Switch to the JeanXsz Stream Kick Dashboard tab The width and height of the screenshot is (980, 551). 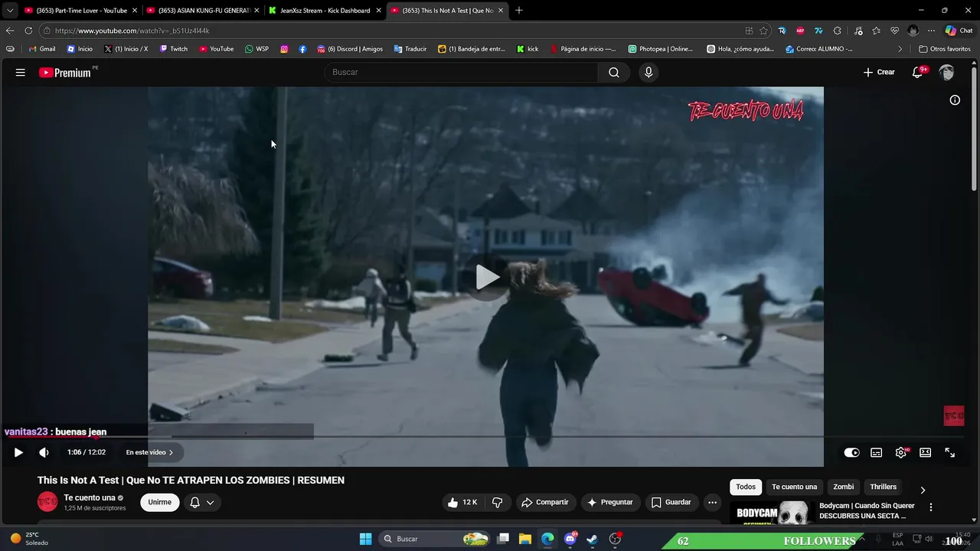click(325, 11)
